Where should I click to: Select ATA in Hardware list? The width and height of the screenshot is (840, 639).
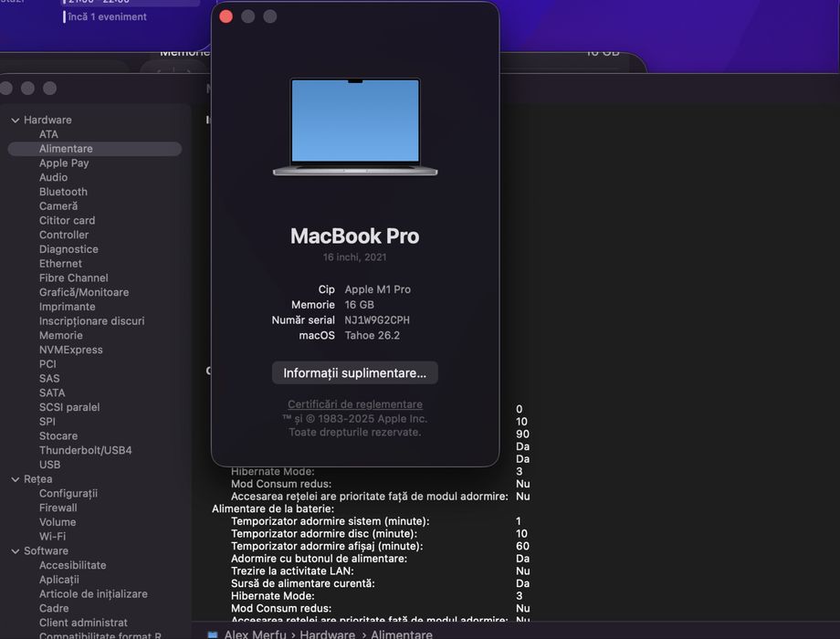48,134
